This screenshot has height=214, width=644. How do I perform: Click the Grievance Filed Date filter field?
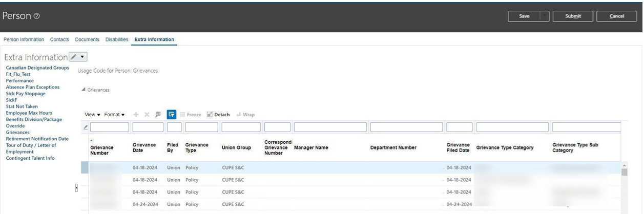pos(460,127)
